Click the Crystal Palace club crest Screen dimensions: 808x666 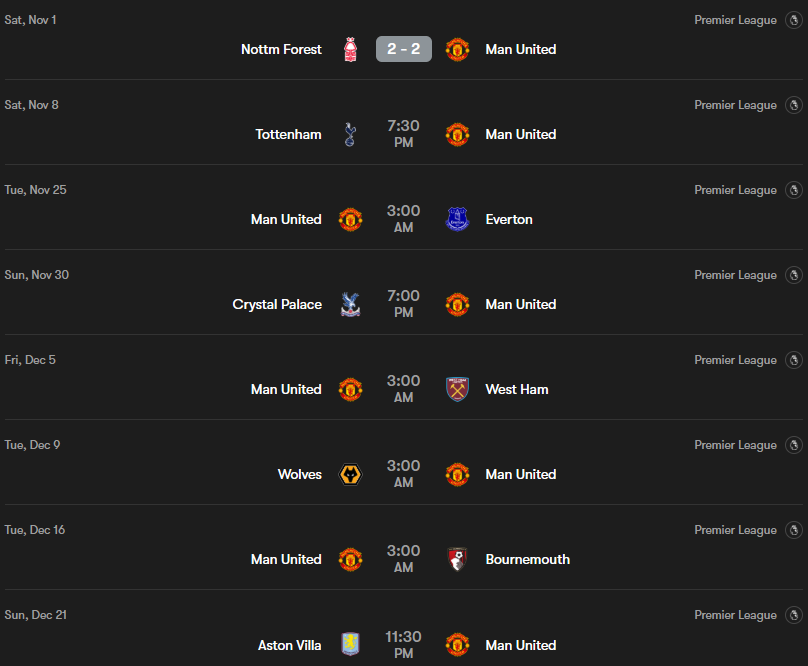[350, 304]
